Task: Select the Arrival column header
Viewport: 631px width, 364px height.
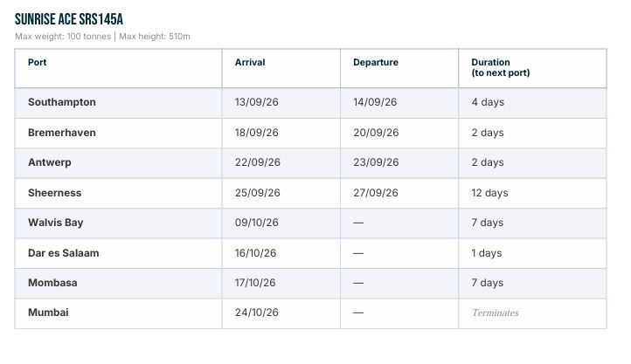Action: [250, 62]
